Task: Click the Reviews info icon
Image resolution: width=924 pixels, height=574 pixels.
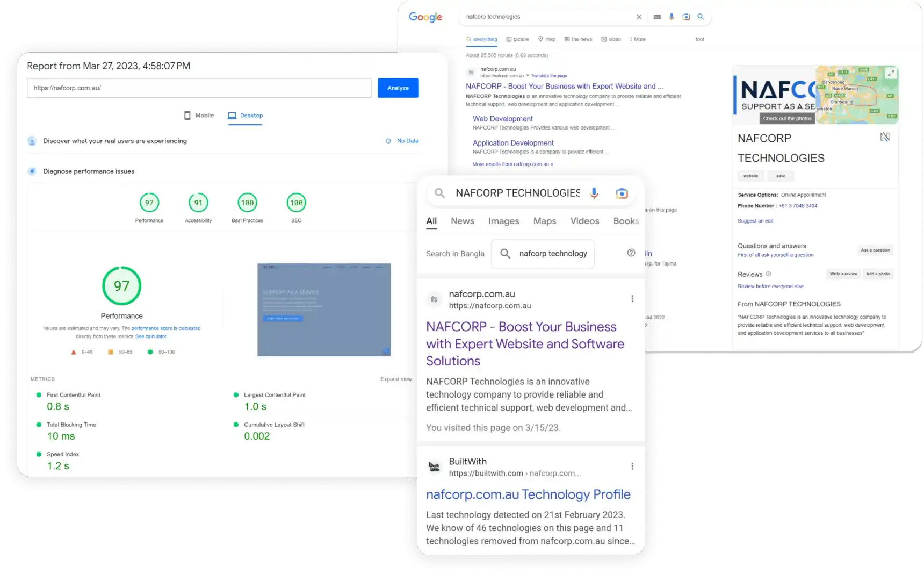Action: pos(768,274)
